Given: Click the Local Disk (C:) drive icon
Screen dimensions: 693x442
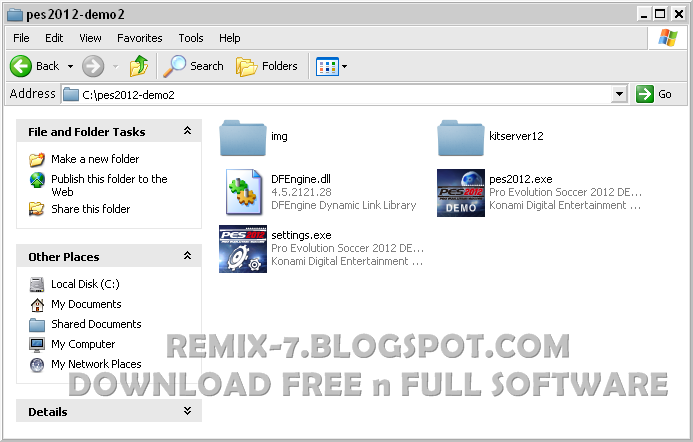Looking at the screenshot, I should (x=37, y=284).
